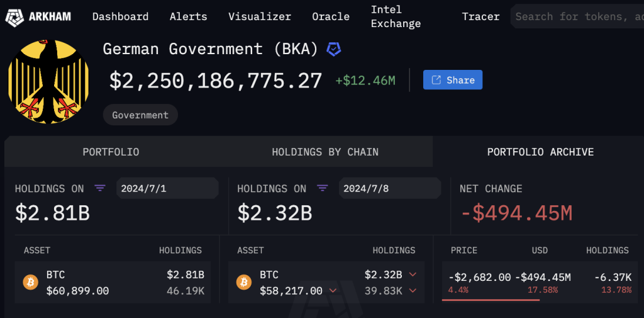Image resolution: width=644 pixels, height=318 pixels.
Task: Open Intel Exchange in the navigation
Action: (396, 16)
